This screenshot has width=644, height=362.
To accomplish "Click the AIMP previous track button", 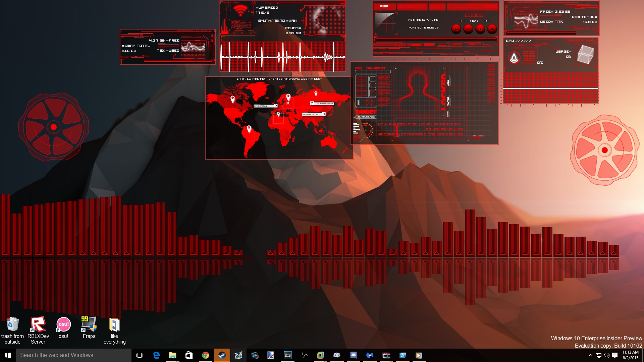I will pos(456,29).
